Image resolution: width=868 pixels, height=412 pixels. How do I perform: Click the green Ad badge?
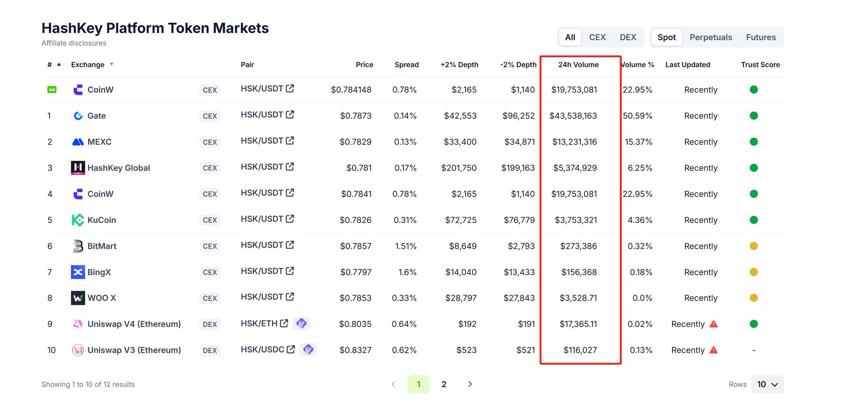(x=52, y=89)
